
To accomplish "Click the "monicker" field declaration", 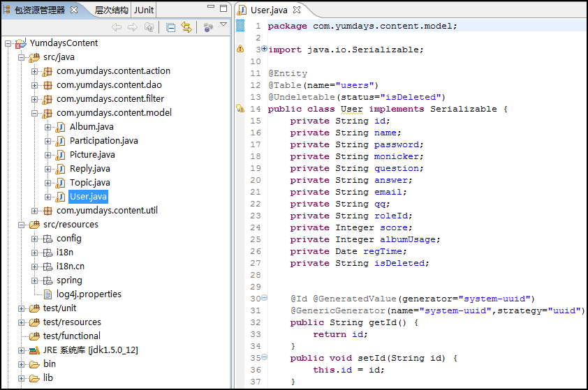I will click(396, 156).
